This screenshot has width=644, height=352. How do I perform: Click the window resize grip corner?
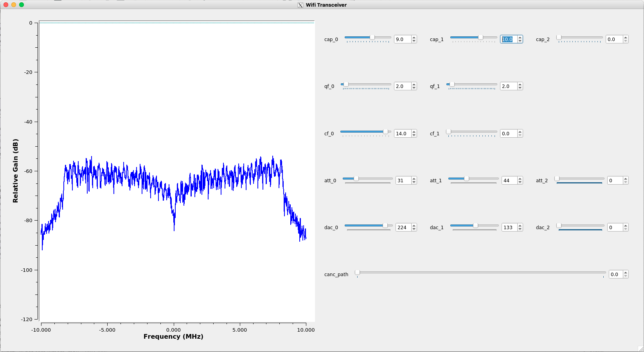coord(640,348)
